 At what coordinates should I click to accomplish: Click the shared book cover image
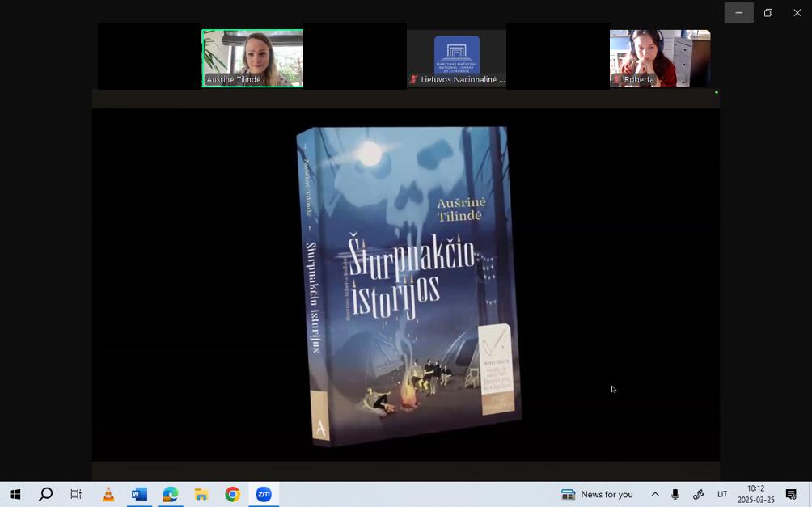[x=408, y=286]
